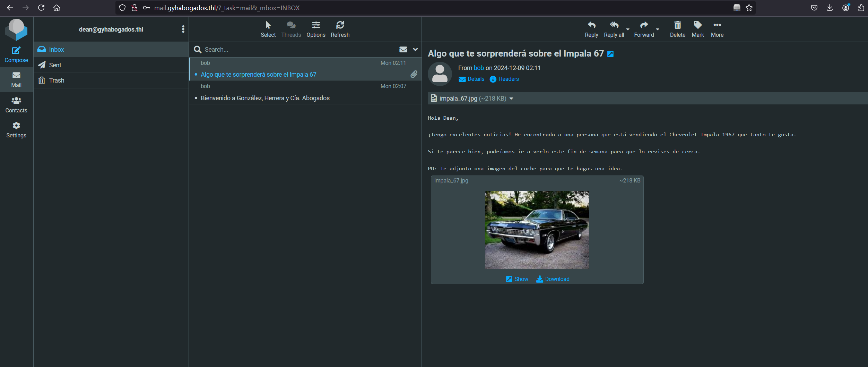Show the attached image
The image size is (868, 367).
point(517,279)
